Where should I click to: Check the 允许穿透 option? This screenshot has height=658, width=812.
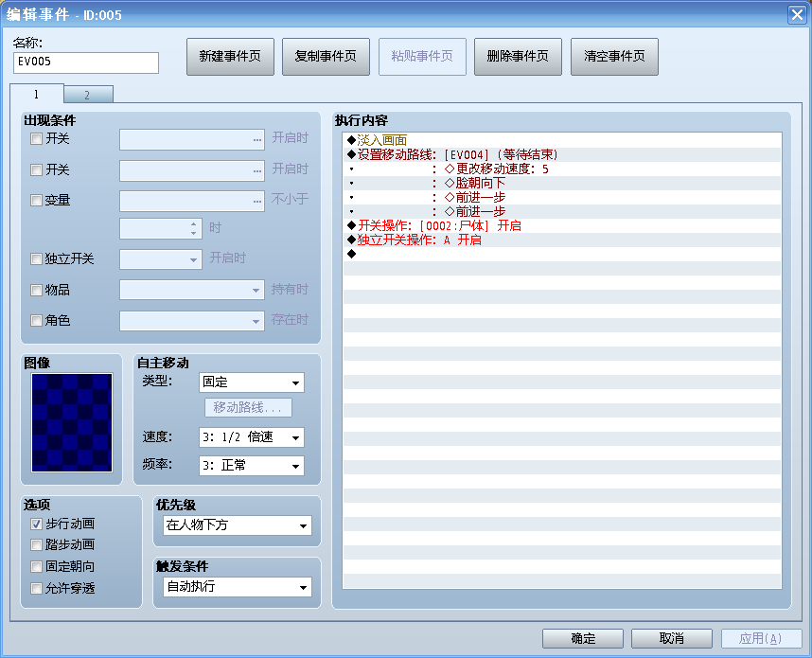[36, 589]
